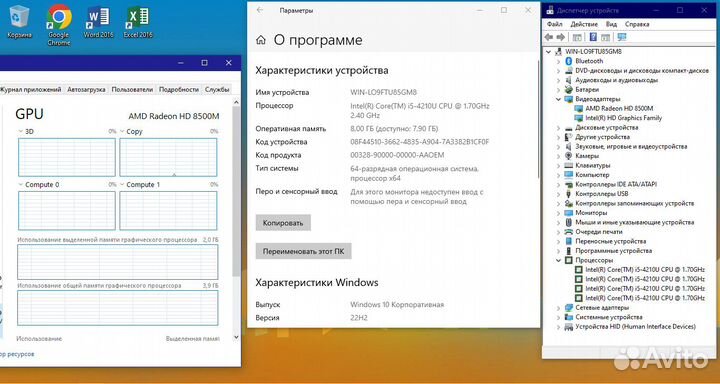Launch Google Chrome from the desktop
Viewport: 720px width, 384px height.
pos(59,25)
